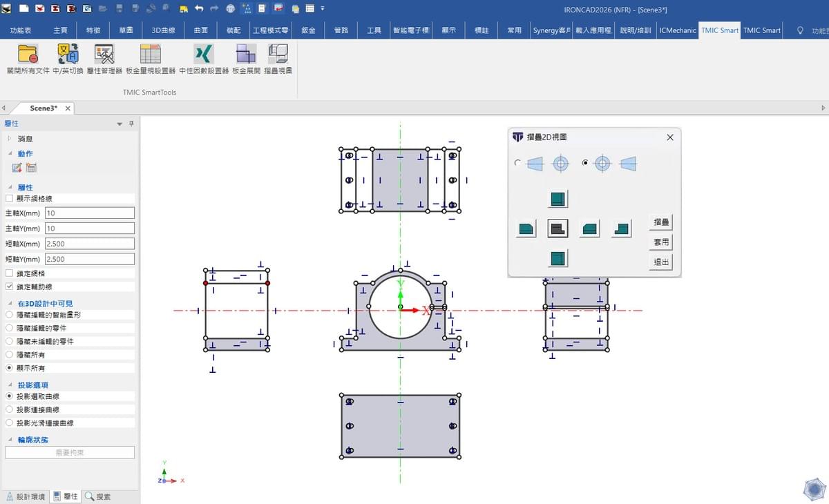Collapse the 在3D設計中可見 section

tap(10, 303)
